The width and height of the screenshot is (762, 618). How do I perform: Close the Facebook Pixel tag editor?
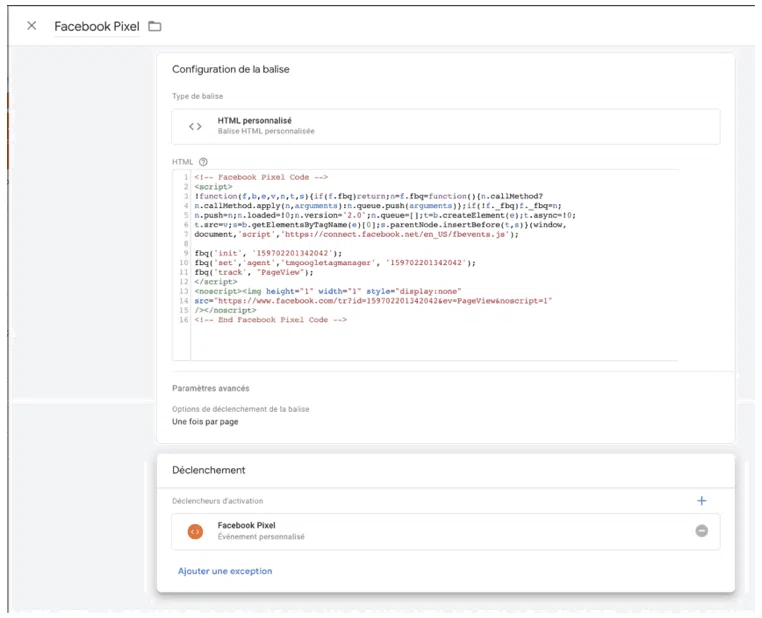point(32,26)
